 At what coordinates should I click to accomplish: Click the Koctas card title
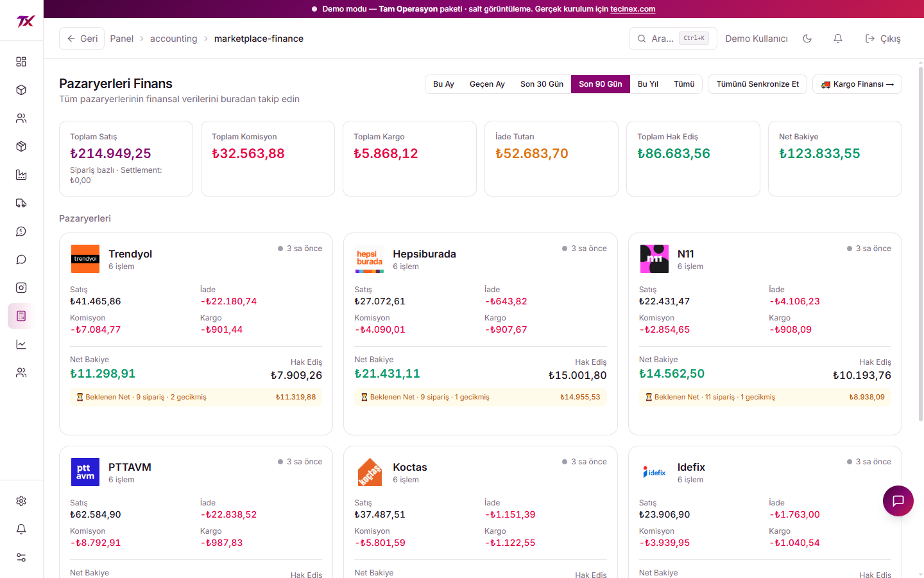410,467
